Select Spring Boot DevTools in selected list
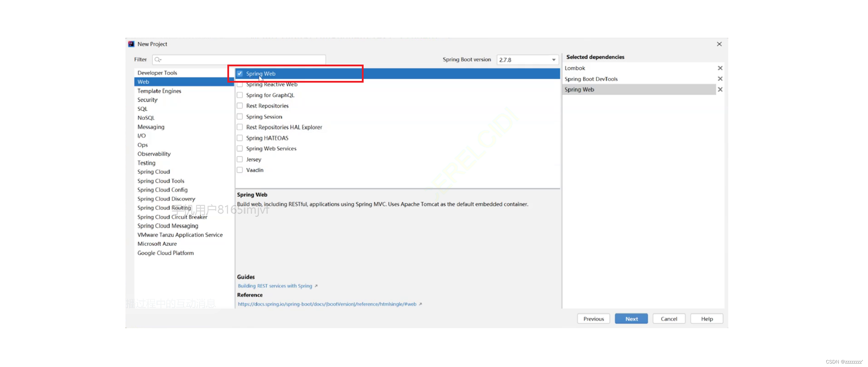This screenshot has height=367, width=868. click(x=639, y=79)
